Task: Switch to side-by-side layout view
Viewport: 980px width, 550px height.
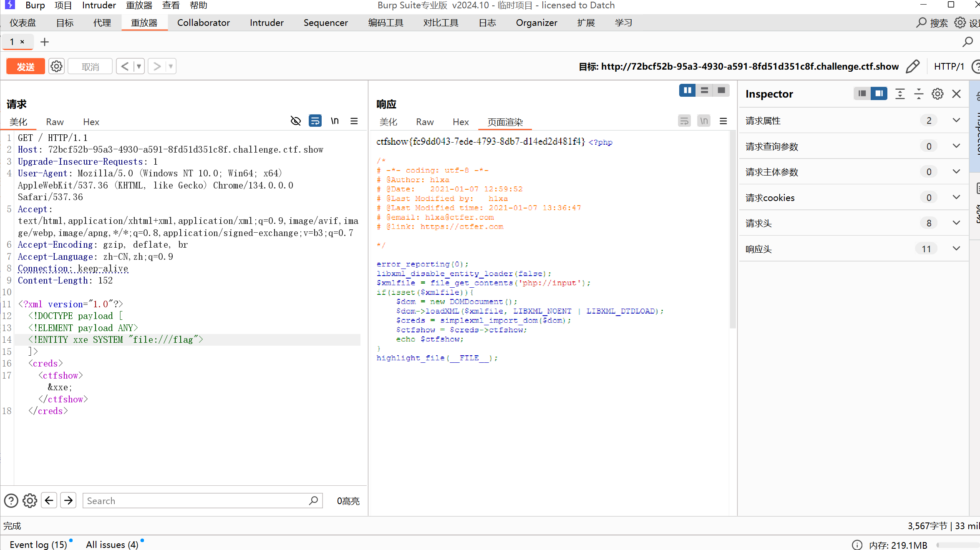Action: [x=687, y=90]
